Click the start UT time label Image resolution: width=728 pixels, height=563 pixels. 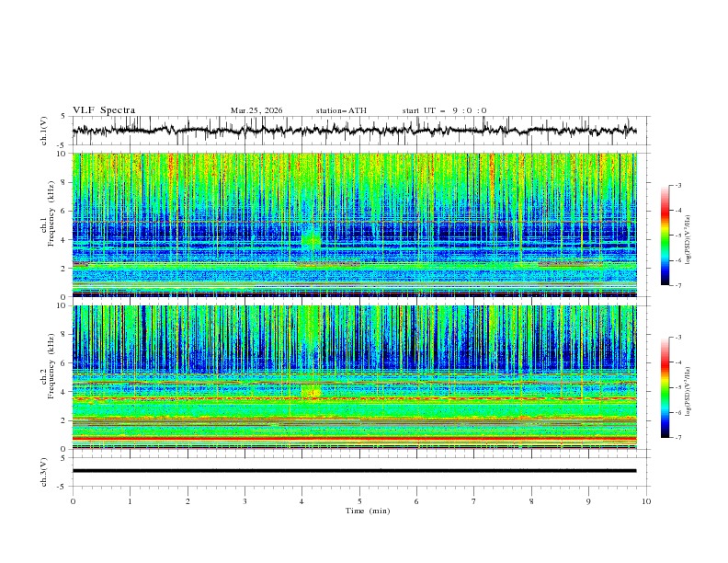coord(444,110)
